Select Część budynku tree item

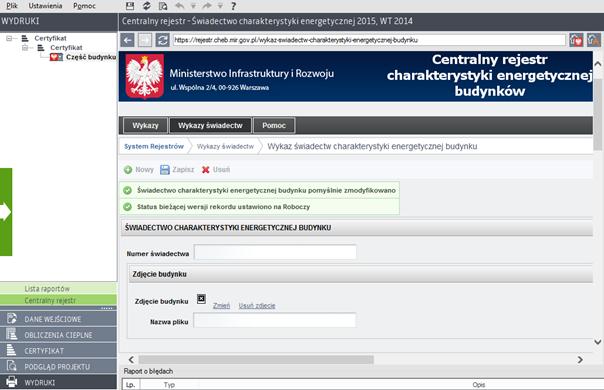[91, 57]
